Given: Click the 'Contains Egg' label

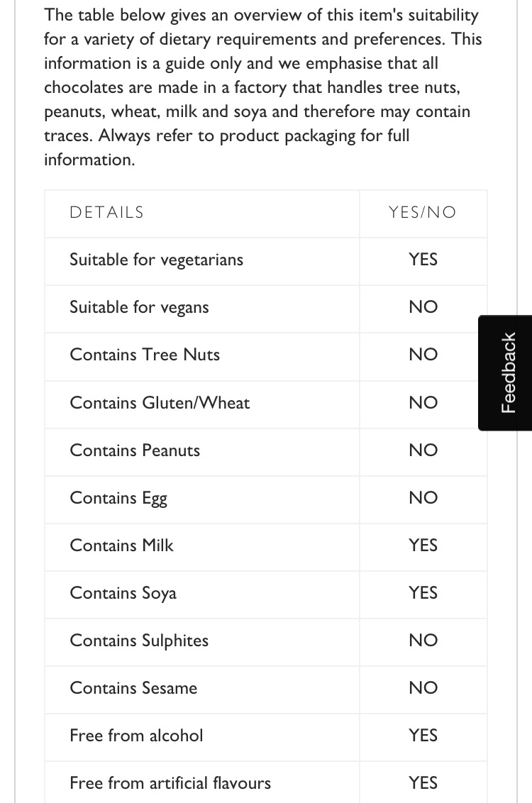Looking at the screenshot, I should tap(118, 498).
